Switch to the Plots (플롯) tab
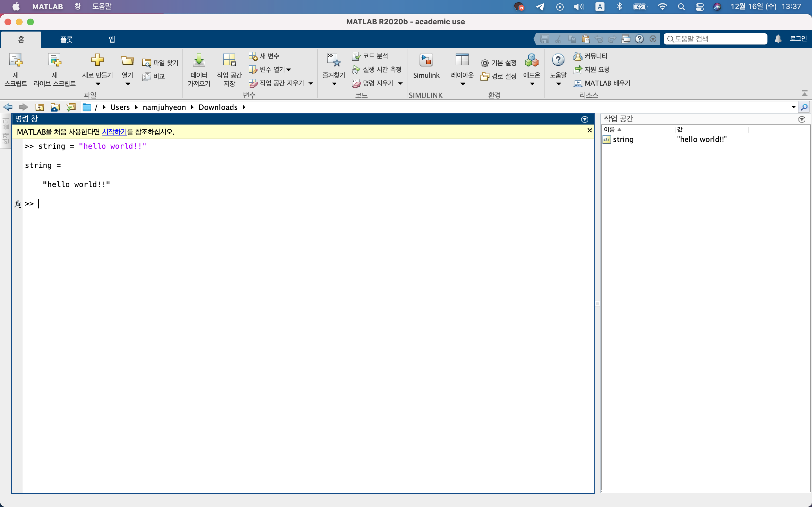Viewport: 812px width, 507px height. coord(67,39)
